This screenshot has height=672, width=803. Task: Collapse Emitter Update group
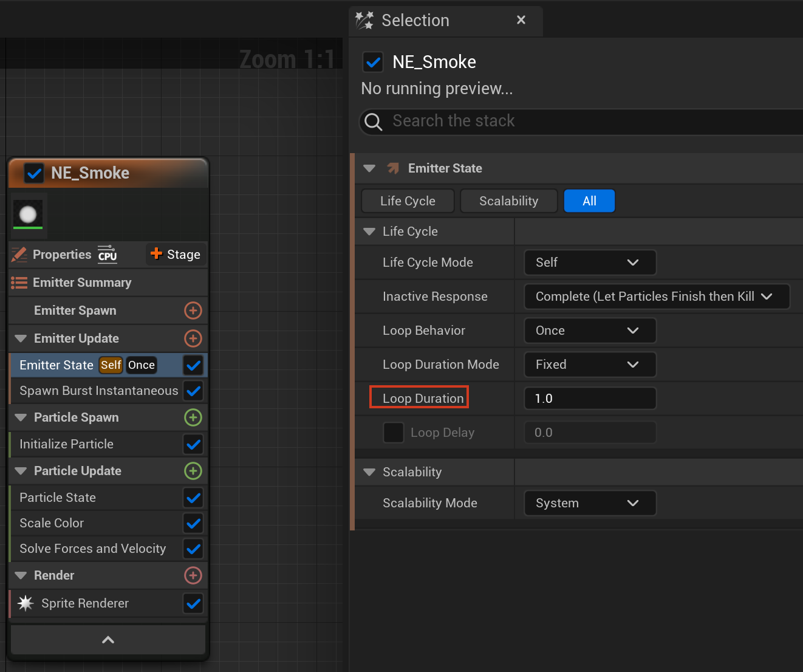coord(21,338)
